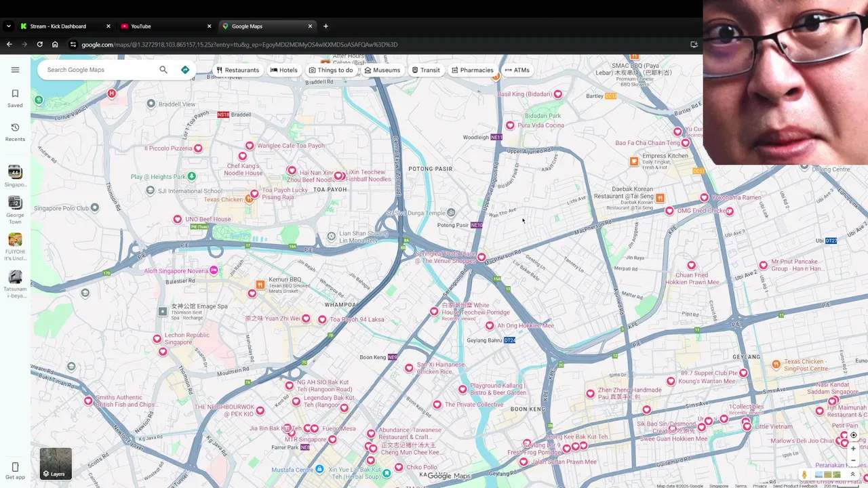Click the magnifier search icon
The image size is (868, 488).
point(163,70)
